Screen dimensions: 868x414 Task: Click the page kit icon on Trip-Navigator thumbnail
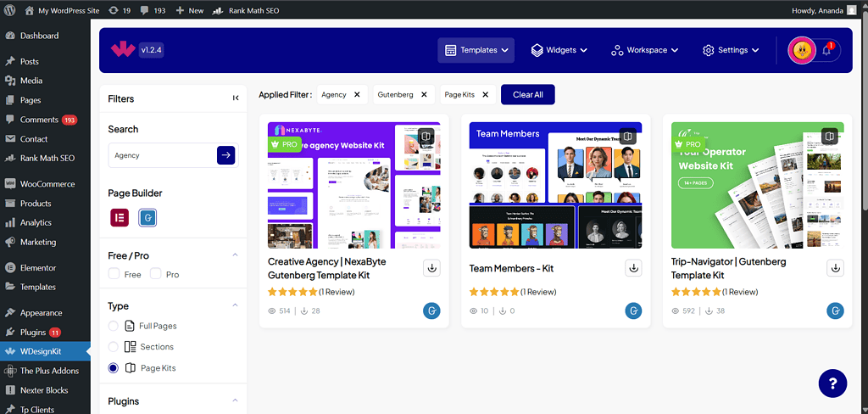(829, 136)
